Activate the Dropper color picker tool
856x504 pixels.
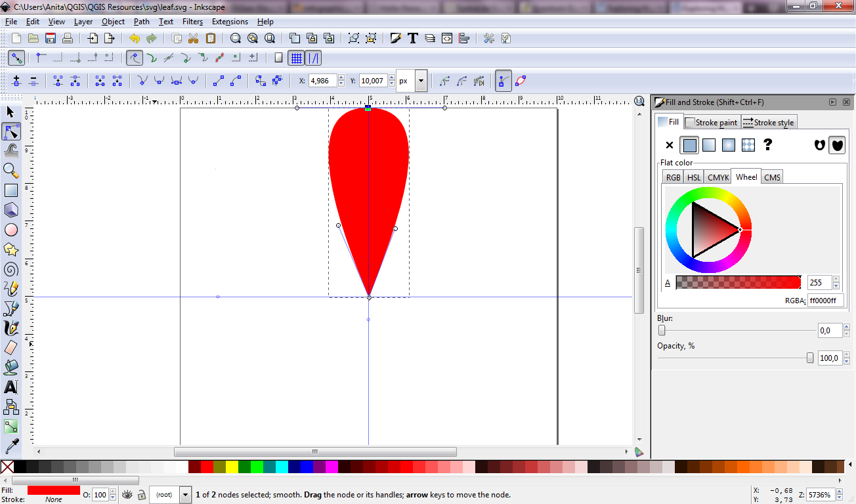tap(11, 447)
